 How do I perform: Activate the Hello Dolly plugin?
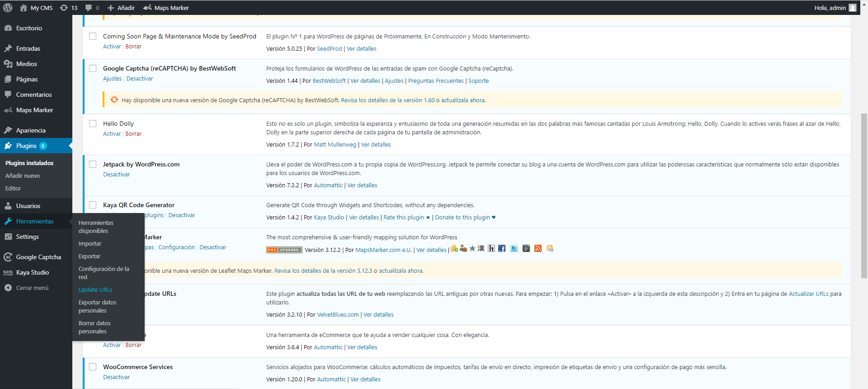click(x=112, y=134)
